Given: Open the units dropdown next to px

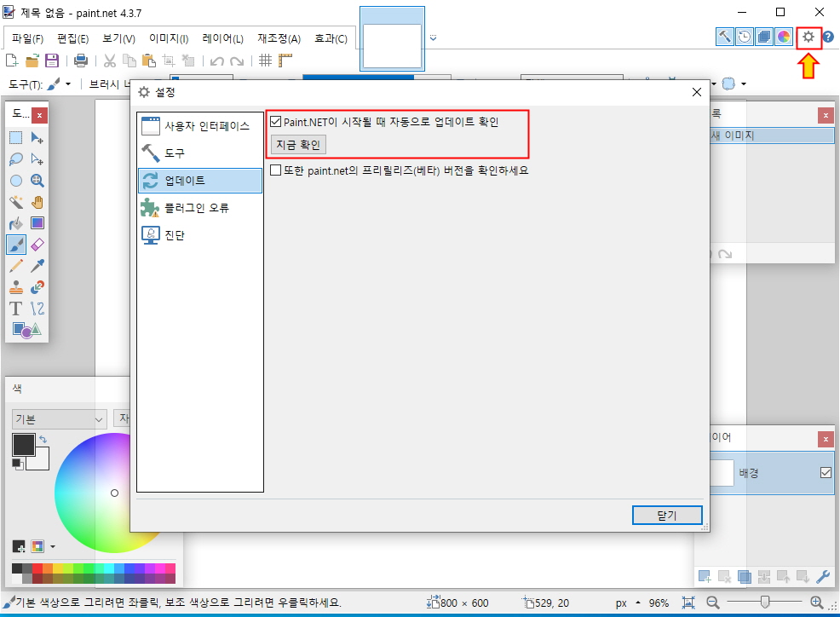Looking at the screenshot, I should (x=637, y=603).
